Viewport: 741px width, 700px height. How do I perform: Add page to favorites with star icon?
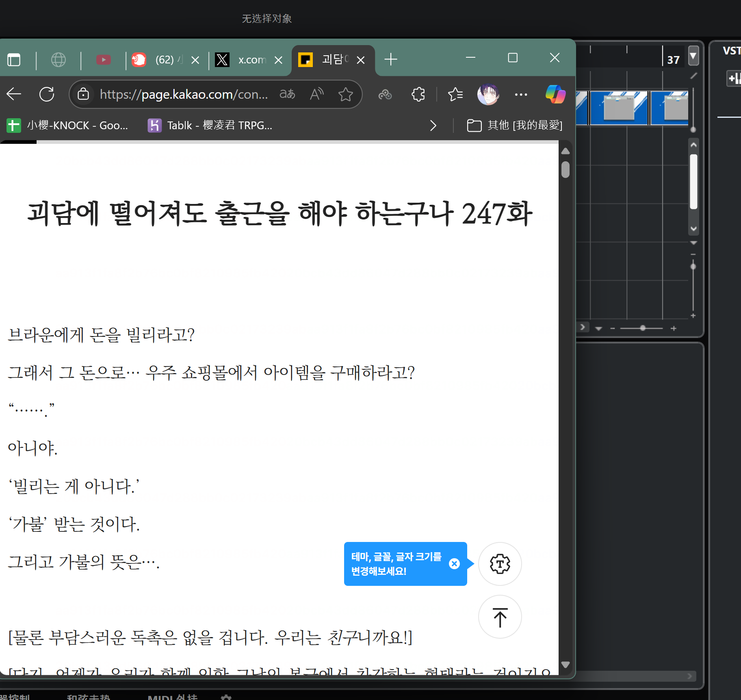(345, 95)
